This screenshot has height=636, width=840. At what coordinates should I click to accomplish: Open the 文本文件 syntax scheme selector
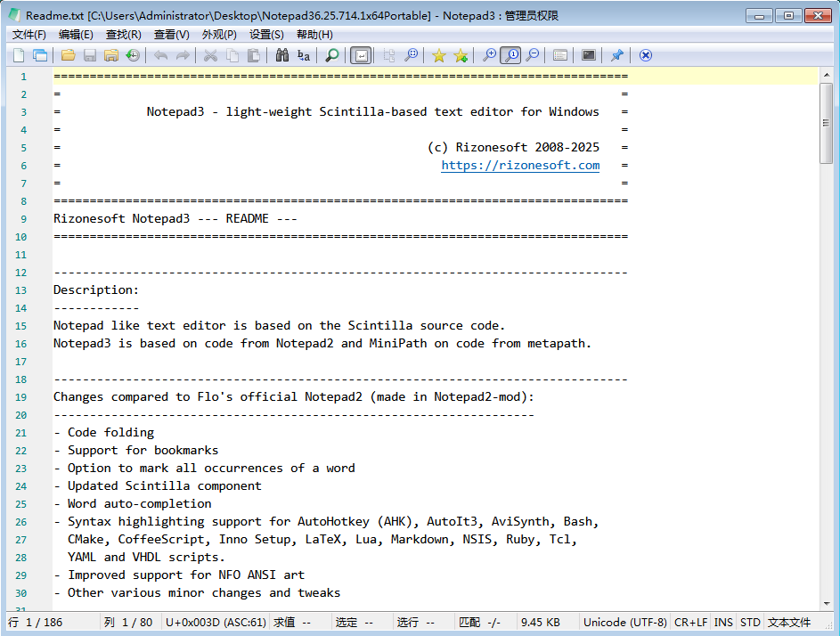(x=789, y=622)
